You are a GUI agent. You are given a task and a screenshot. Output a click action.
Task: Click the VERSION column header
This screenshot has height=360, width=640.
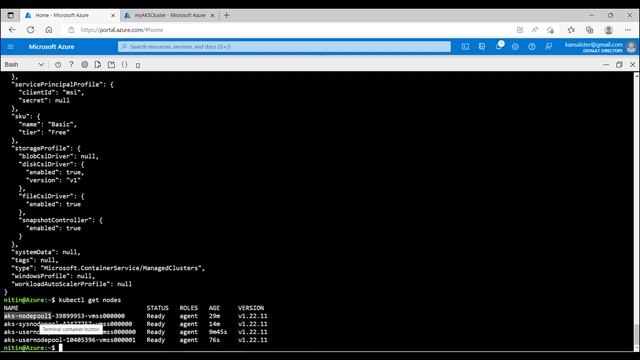251,308
